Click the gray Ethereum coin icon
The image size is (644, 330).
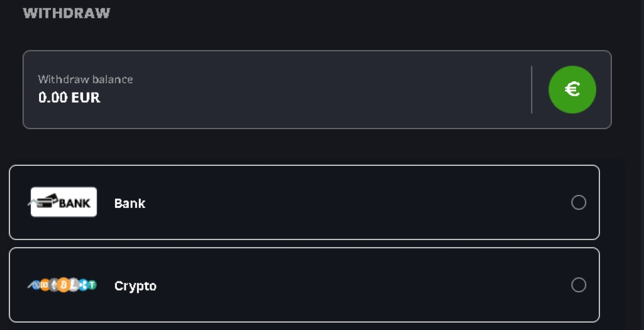[54, 286]
